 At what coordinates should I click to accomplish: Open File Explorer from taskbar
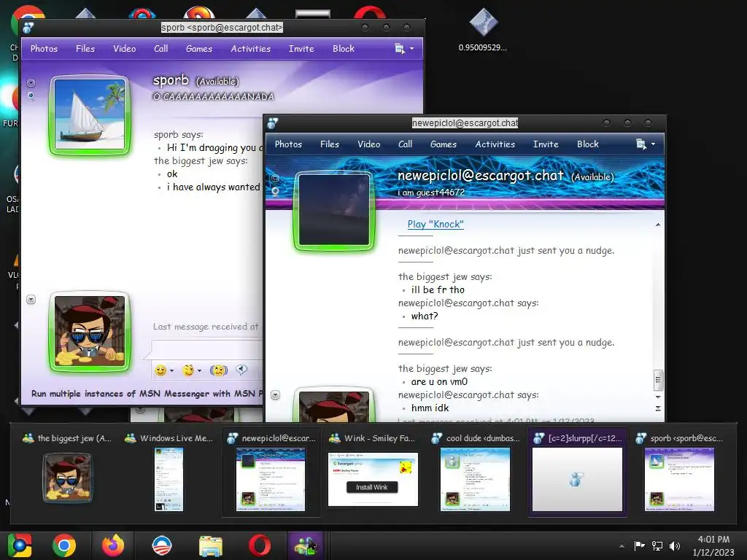(x=211, y=545)
